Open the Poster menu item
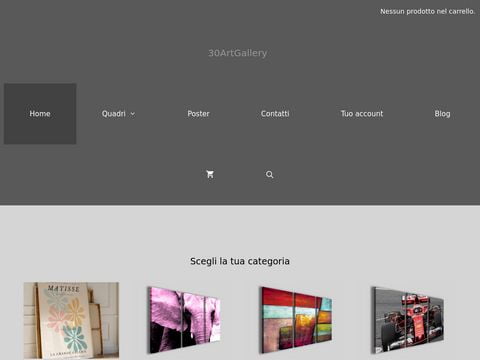 tap(198, 114)
